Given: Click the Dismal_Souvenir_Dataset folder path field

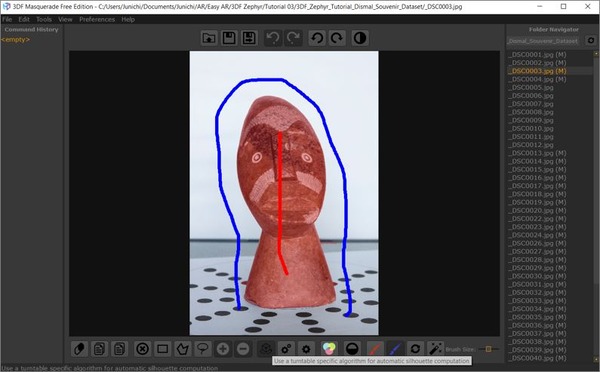Looking at the screenshot, I should [x=543, y=41].
